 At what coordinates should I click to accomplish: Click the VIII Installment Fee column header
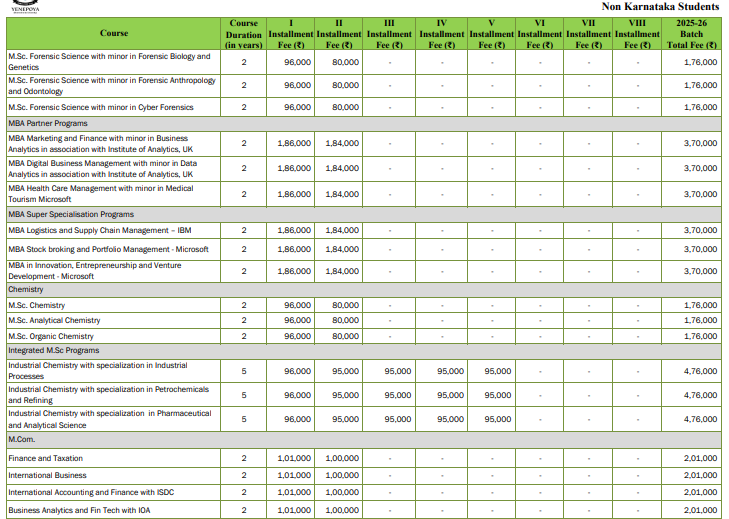click(637, 33)
